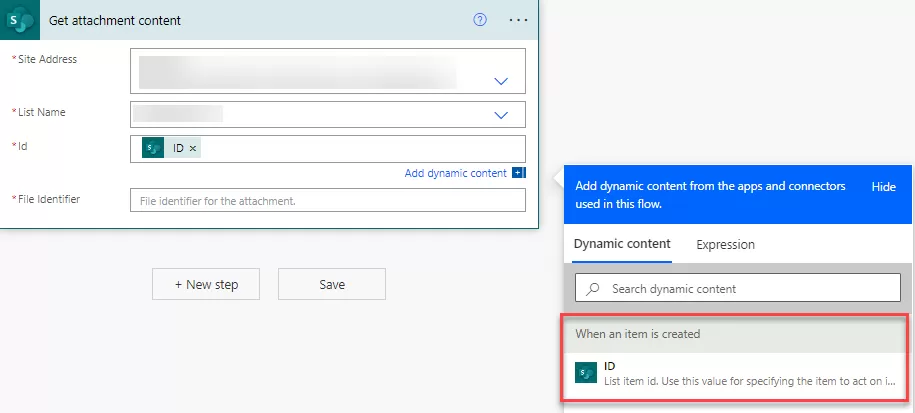Collapse the Get attachment content action card

250,20
